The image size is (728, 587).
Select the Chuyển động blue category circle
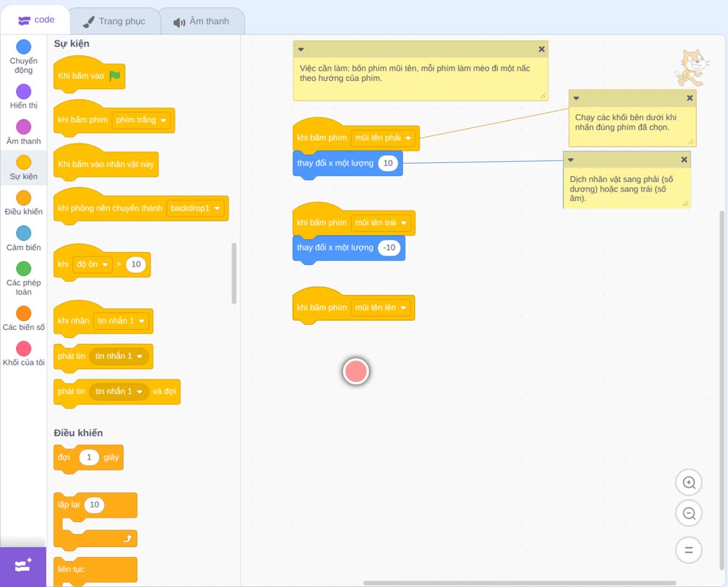click(x=24, y=47)
